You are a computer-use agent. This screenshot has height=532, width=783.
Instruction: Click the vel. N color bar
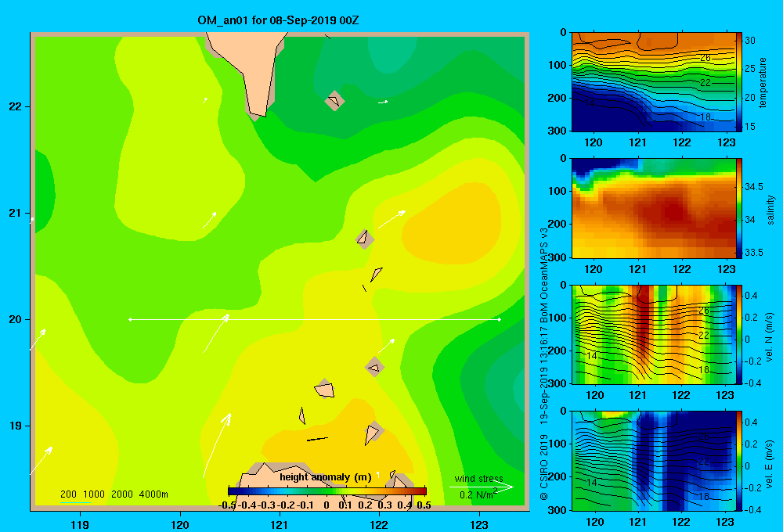pyautogui.click(x=739, y=334)
